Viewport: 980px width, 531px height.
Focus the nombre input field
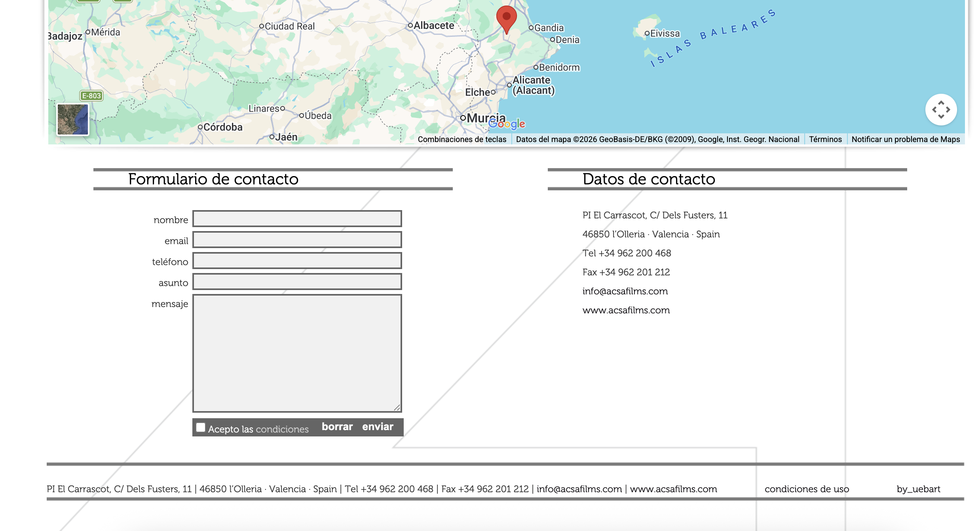click(297, 219)
